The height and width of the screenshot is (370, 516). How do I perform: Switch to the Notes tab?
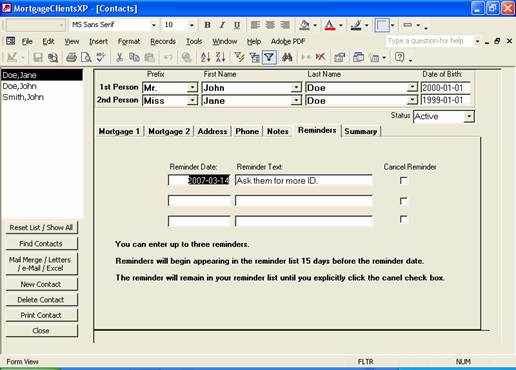tap(278, 131)
